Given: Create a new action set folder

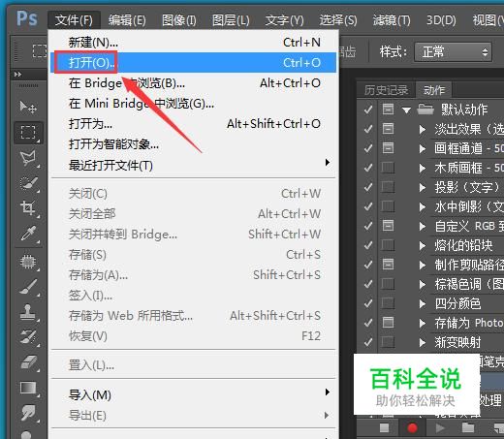Looking at the screenshot, I should tap(467, 428).
